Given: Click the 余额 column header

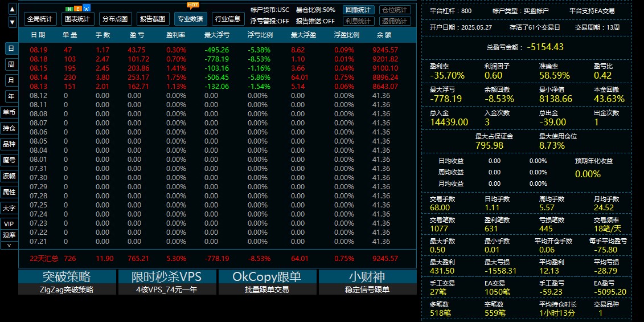Looking at the screenshot, I should coord(384,35).
